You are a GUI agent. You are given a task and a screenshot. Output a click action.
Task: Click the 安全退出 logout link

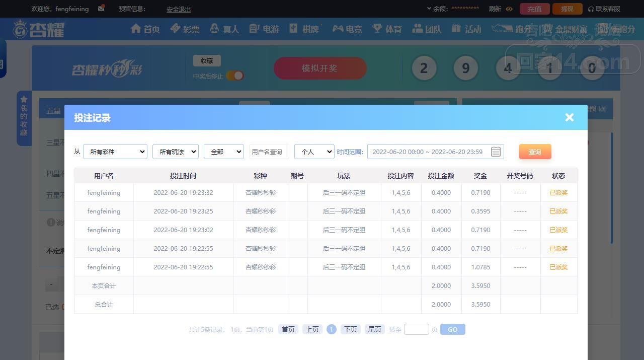[x=179, y=9]
